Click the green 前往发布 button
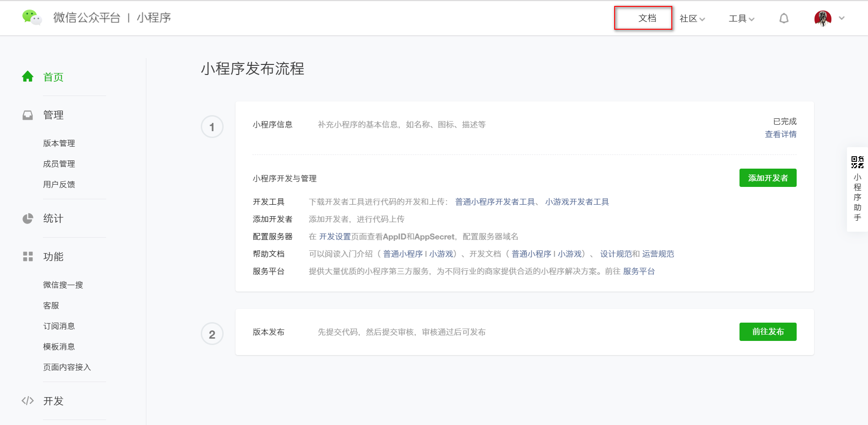This screenshot has height=425, width=868. (768, 332)
